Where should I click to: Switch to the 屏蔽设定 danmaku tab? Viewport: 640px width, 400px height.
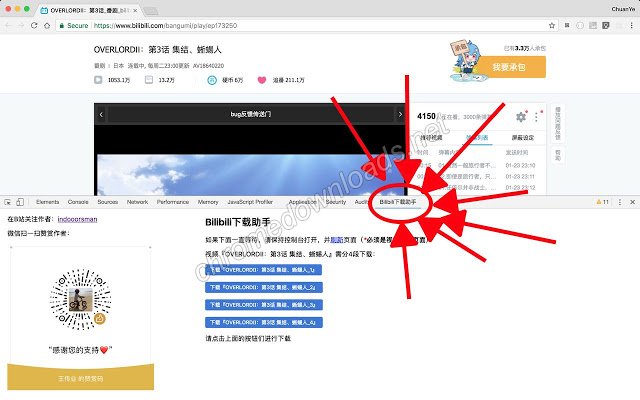click(x=523, y=138)
